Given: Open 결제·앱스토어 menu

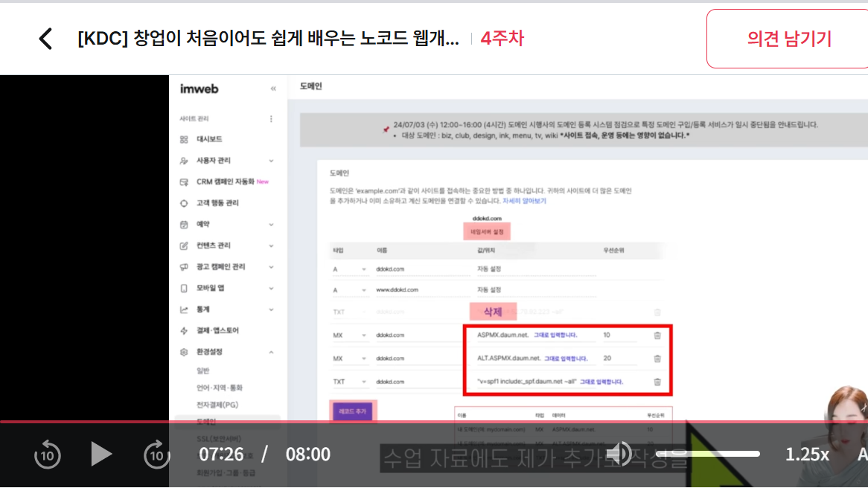Looking at the screenshot, I should coord(217,331).
